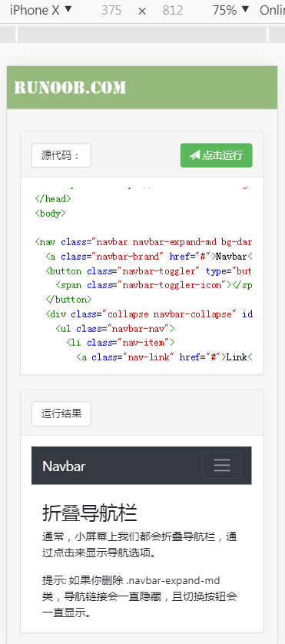Toggle the collapsed navbar hamburger menu

222,466
